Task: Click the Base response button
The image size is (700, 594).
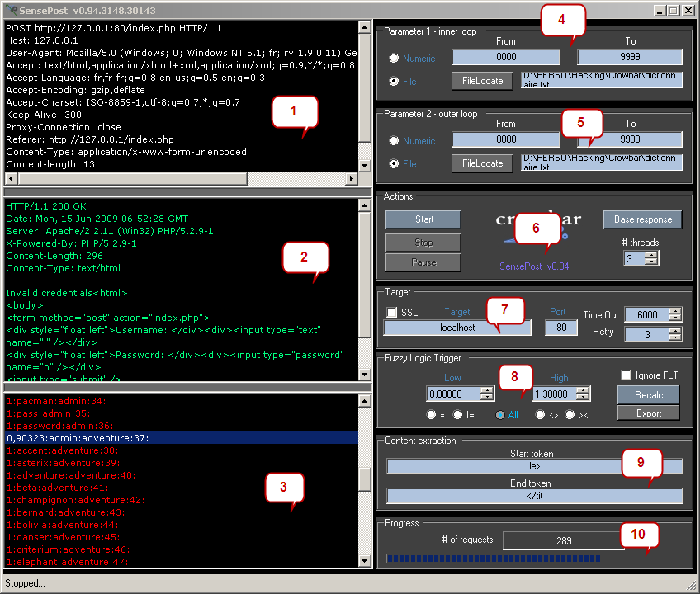Action: click(643, 219)
